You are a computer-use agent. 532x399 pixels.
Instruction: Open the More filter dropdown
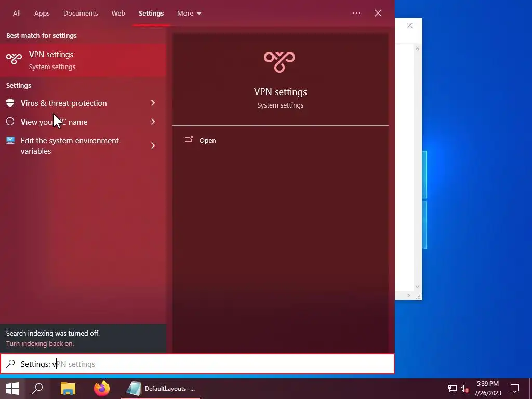pyautogui.click(x=189, y=13)
